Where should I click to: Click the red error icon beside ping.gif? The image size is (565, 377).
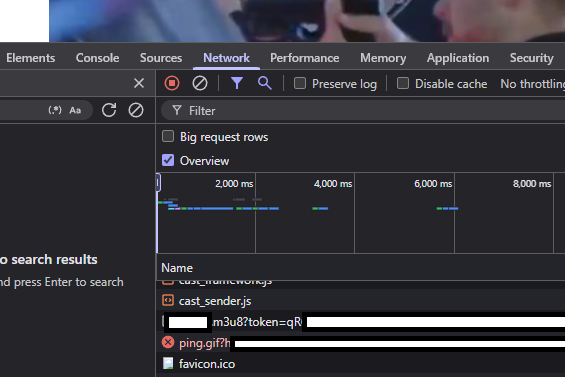click(168, 342)
